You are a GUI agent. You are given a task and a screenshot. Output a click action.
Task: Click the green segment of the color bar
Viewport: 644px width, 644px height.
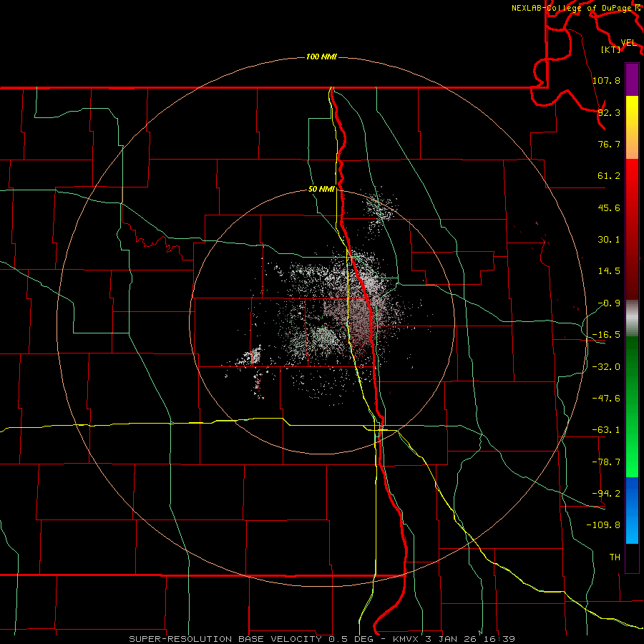tap(632, 406)
